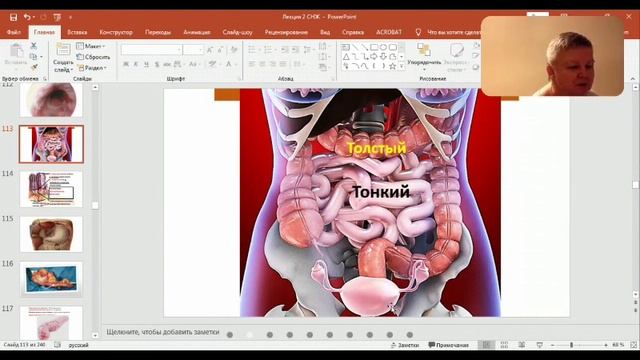Select slide 115 thumbnail

point(51,234)
